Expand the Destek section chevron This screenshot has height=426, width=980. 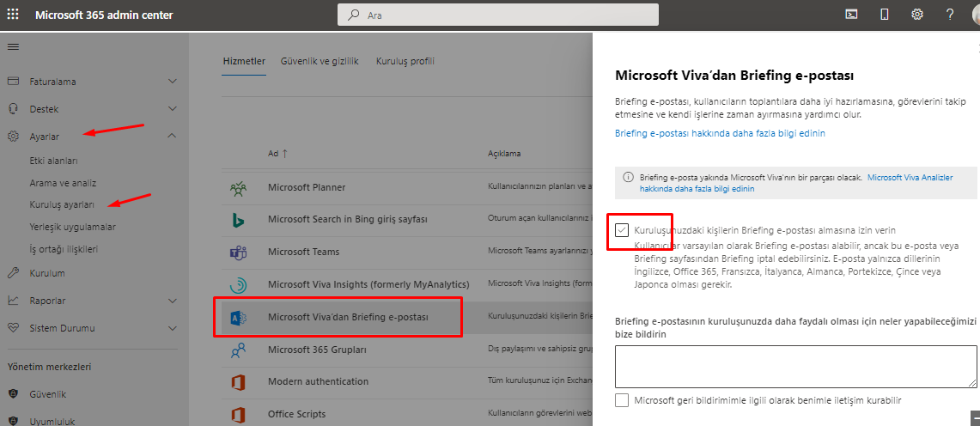173,109
